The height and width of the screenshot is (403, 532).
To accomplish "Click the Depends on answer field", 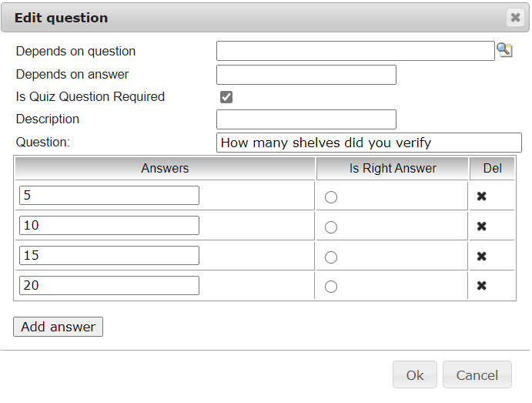I will tap(306, 75).
